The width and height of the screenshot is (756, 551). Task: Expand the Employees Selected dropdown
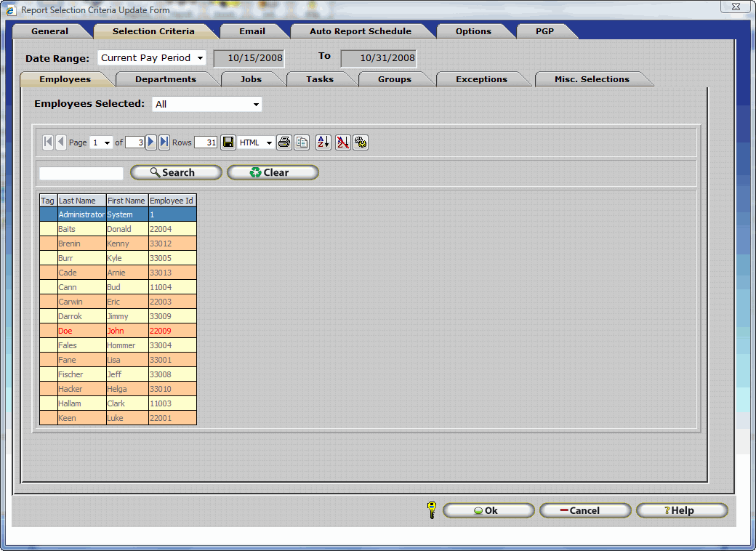pos(207,105)
